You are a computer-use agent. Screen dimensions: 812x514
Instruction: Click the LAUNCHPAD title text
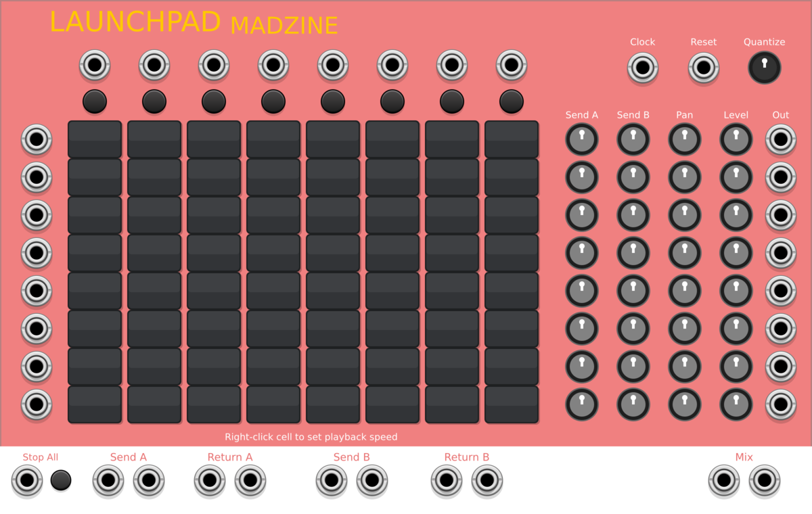tap(135, 22)
